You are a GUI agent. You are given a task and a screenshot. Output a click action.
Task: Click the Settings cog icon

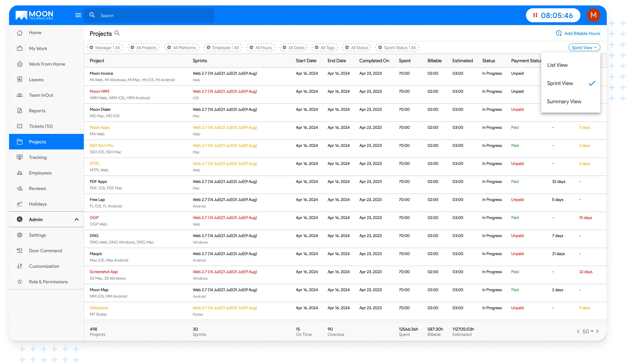pos(20,235)
